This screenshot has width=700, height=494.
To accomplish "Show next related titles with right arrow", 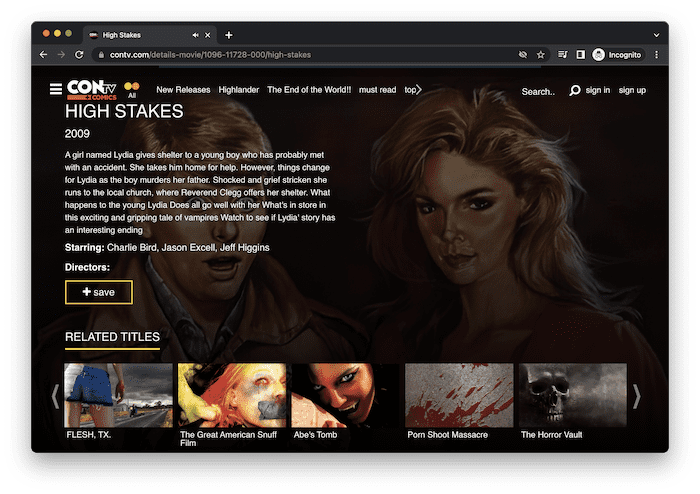I will [x=637, y=396].
